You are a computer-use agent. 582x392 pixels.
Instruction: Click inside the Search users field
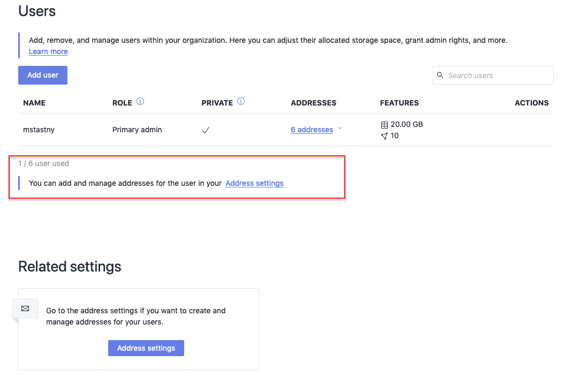493,75
